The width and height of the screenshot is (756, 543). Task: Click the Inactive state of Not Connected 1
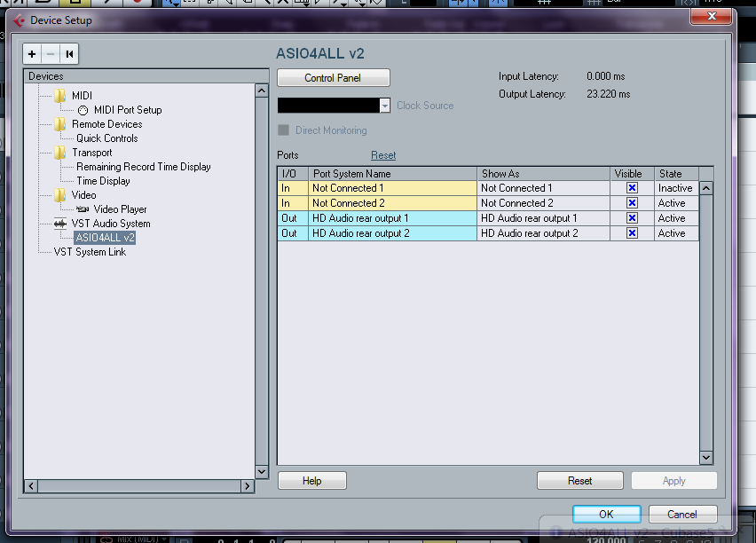click(x=675, y=188)
